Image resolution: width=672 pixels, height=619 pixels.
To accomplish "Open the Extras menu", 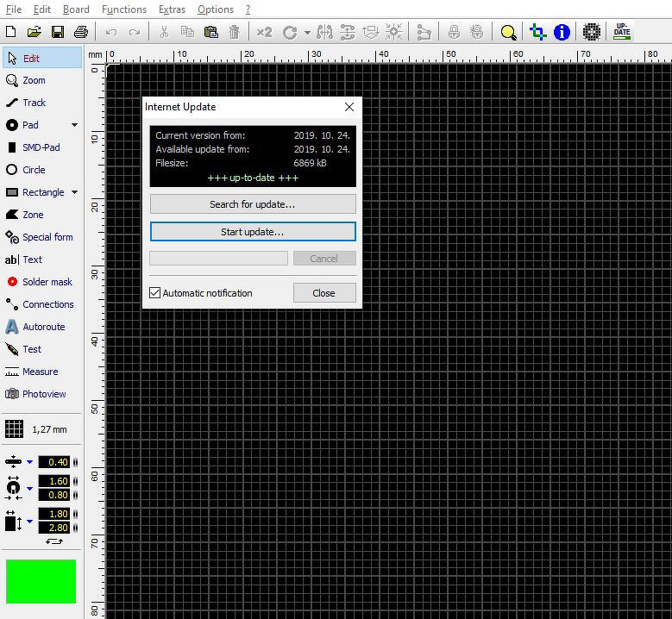I will 172,9.
